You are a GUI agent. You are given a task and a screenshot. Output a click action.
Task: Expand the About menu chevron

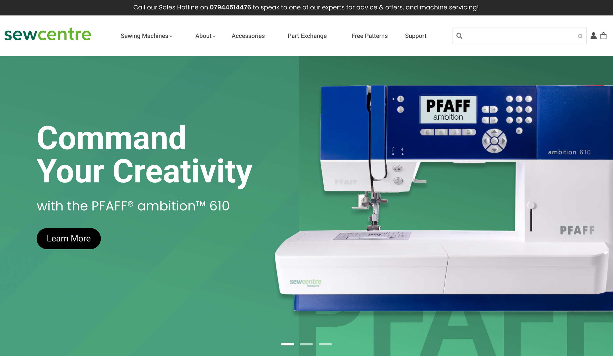[x=214, y=36]
